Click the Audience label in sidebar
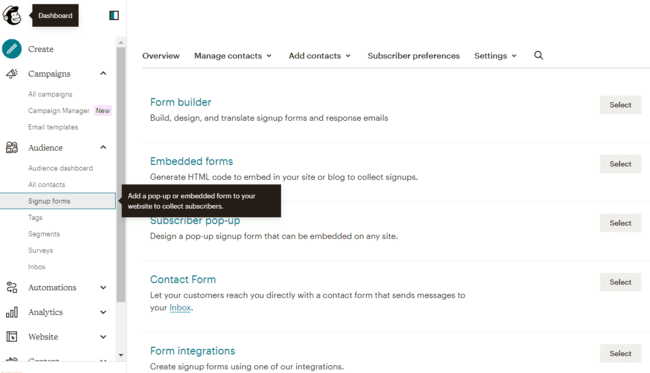This screenshot has height=373, width=650. (x=45, y=148)
